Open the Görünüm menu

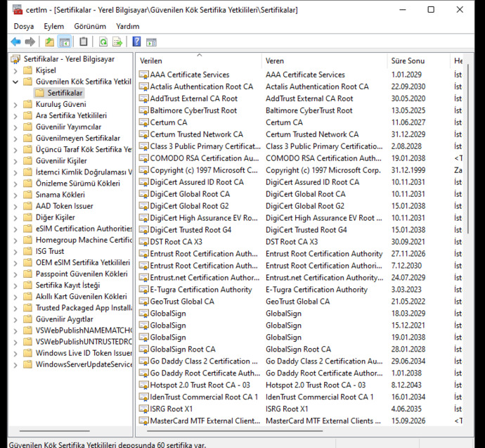90,26
